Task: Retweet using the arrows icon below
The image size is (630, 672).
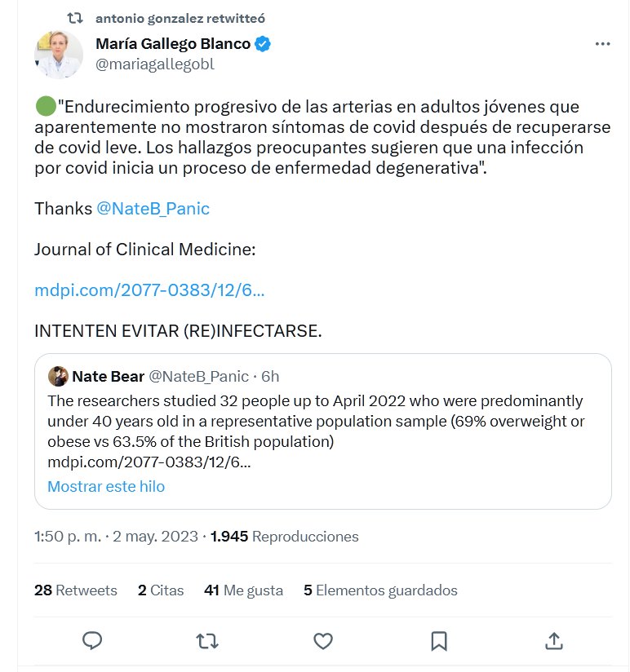Action: coord(208,640)
